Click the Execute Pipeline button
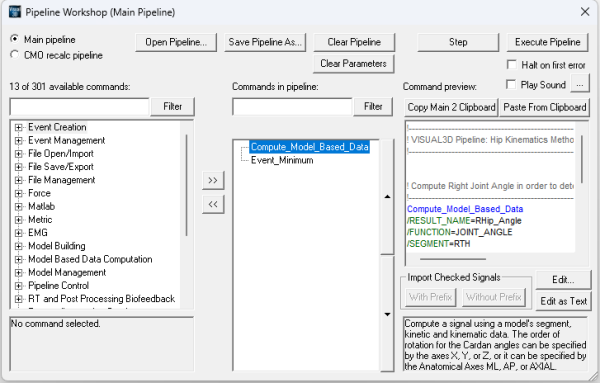The image size is (600, 383). pos(548,42)
